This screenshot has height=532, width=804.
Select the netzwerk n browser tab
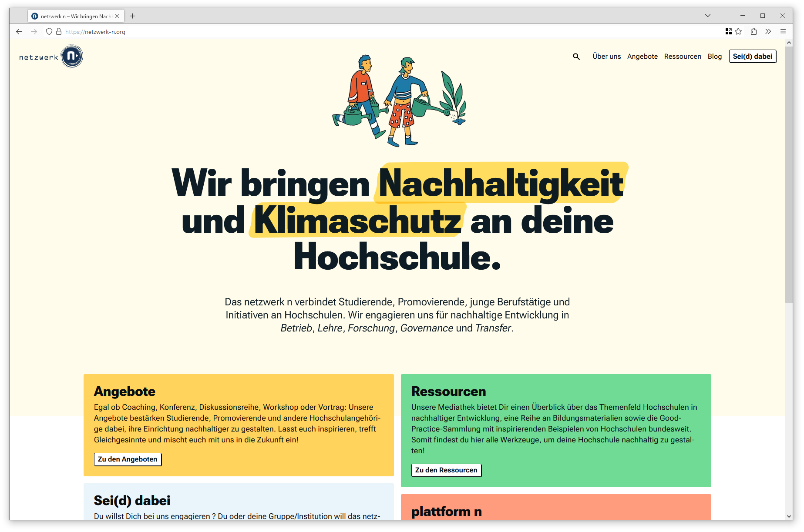pyautogui.click(x=76, y=16)
